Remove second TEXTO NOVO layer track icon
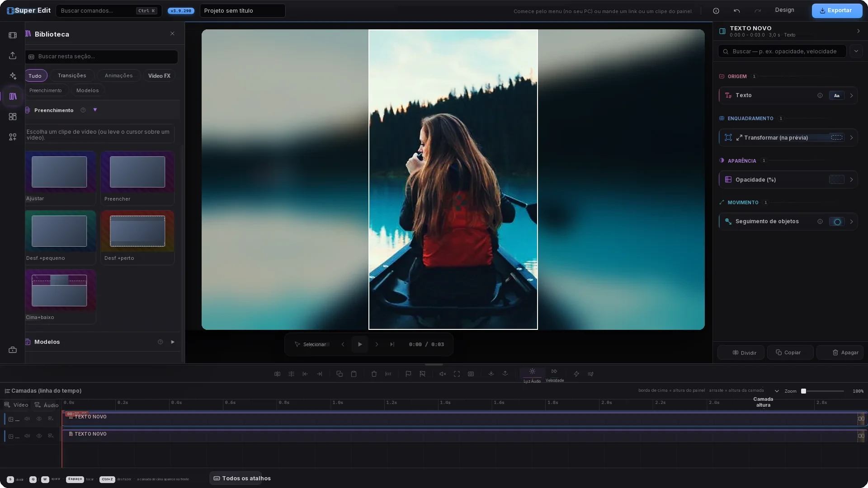This screenshot has height=488, width=868. click(51, 436)
